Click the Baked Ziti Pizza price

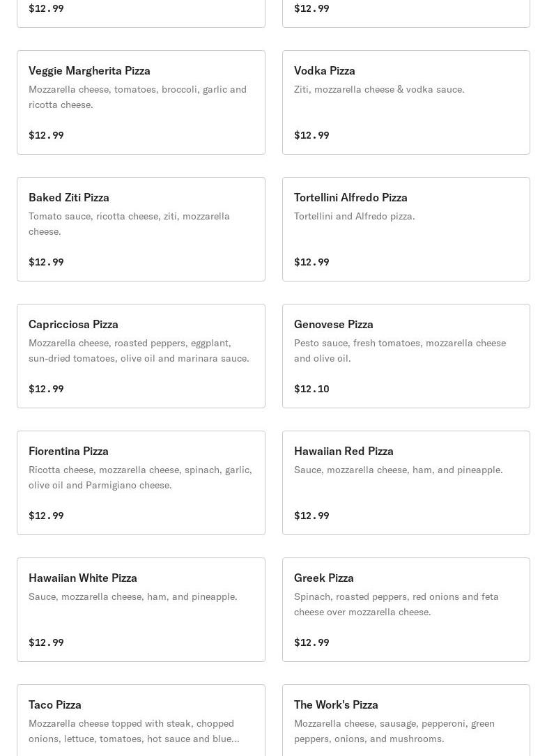click(x=46, y=262)
